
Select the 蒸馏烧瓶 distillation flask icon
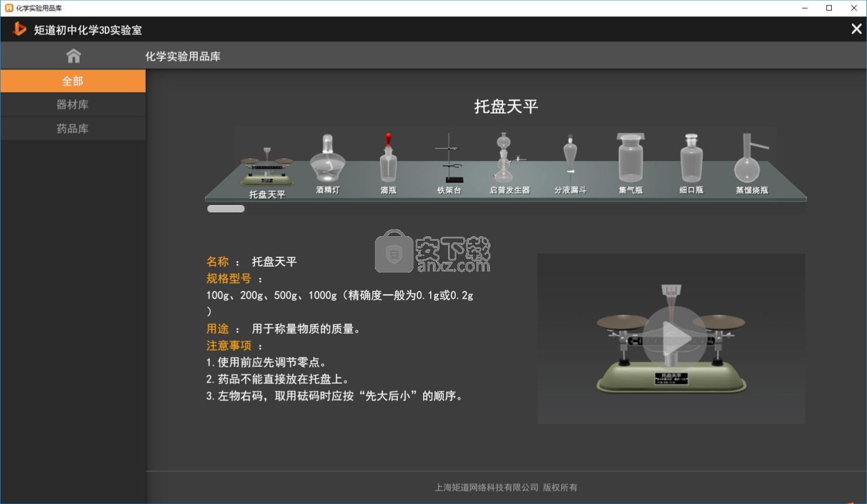(751, 158)
